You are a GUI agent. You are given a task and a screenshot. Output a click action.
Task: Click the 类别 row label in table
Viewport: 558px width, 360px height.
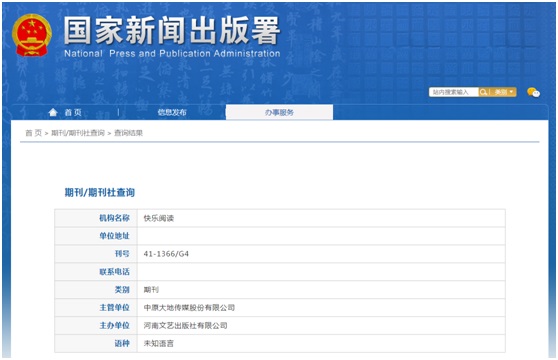122,290
